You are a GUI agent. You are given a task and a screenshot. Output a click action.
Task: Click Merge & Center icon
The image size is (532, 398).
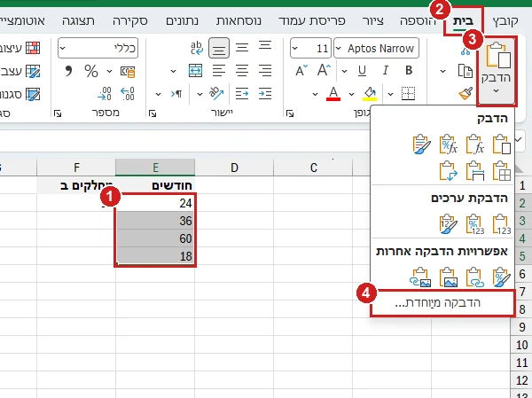click(x=195, y=71)
